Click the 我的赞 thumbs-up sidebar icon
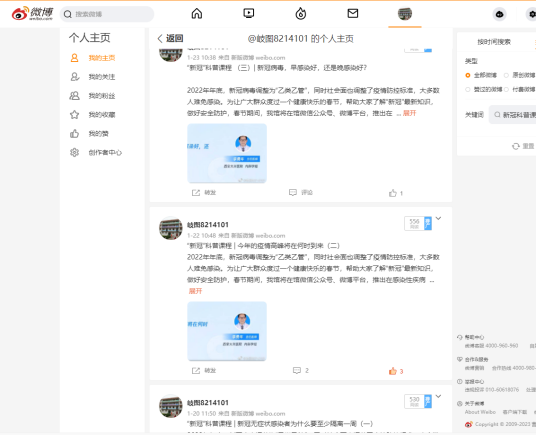This screenshot has height=435, width=536. coord(75,134)
